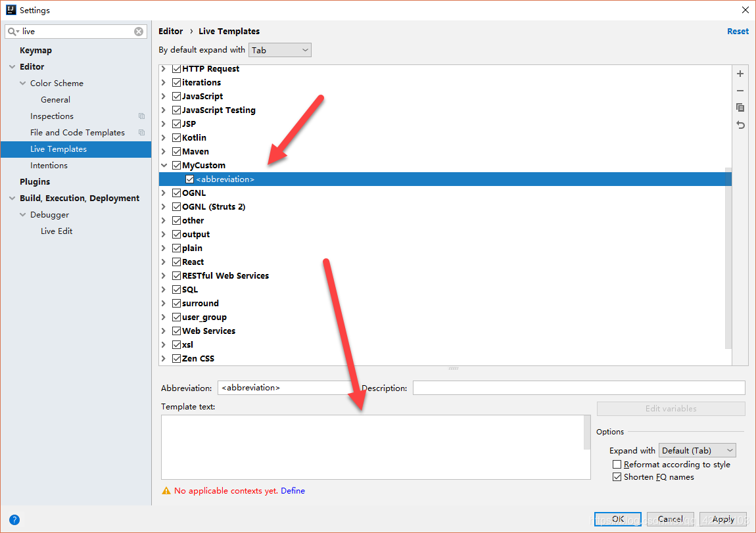Click in the Description input field

pos(579,388)
